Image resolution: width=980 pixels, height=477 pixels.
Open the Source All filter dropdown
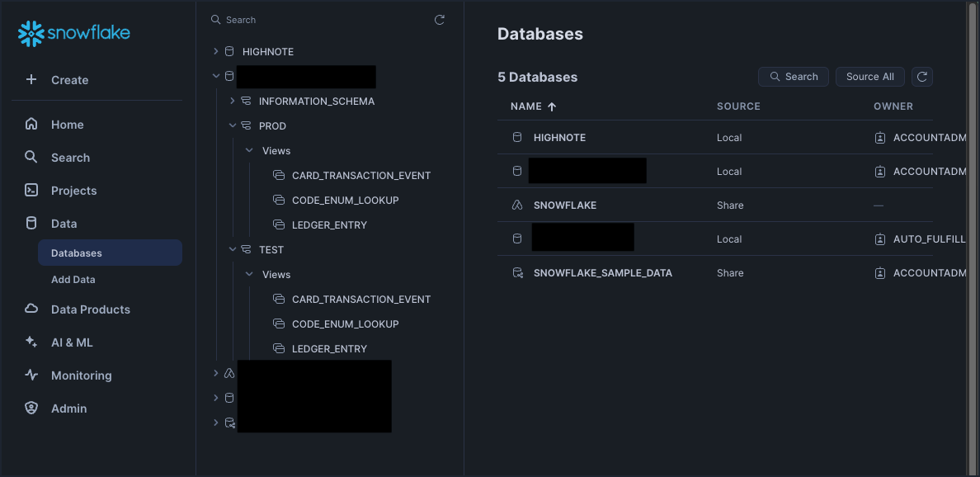870,76
